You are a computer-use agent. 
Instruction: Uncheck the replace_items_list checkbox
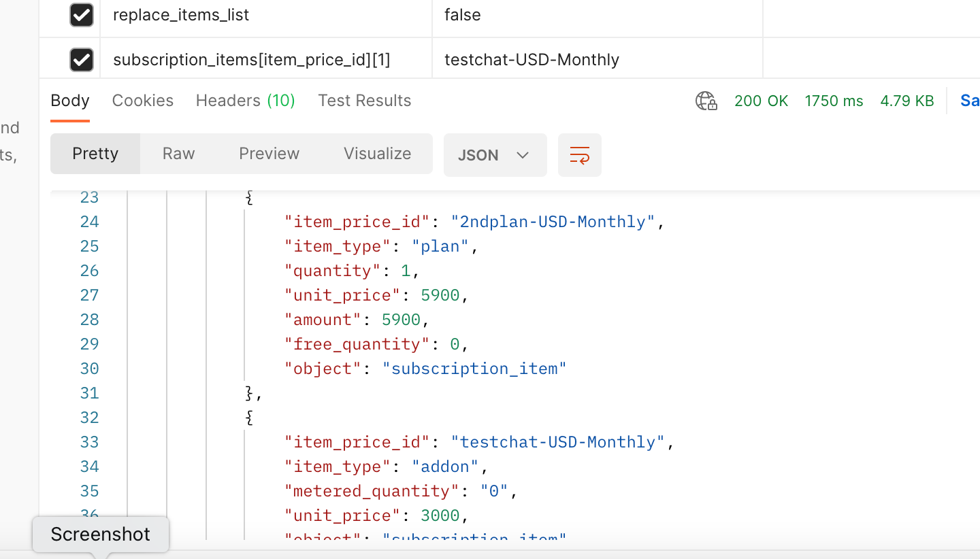[82, 15]
